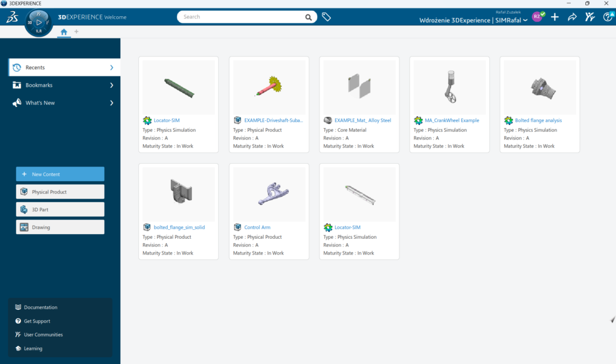The width and height of the screenshot is (616, 364).
Task: Click the New Content button
Action: (x=60, y=174)
